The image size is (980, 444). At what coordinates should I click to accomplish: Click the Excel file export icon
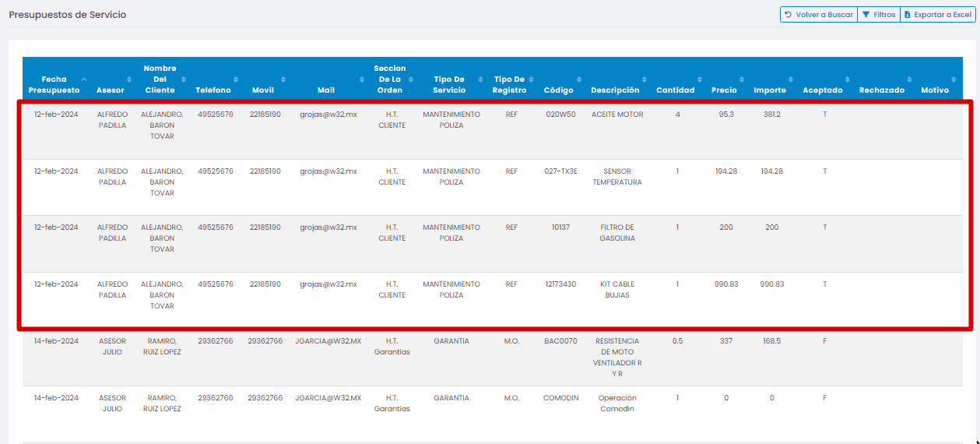908,15
